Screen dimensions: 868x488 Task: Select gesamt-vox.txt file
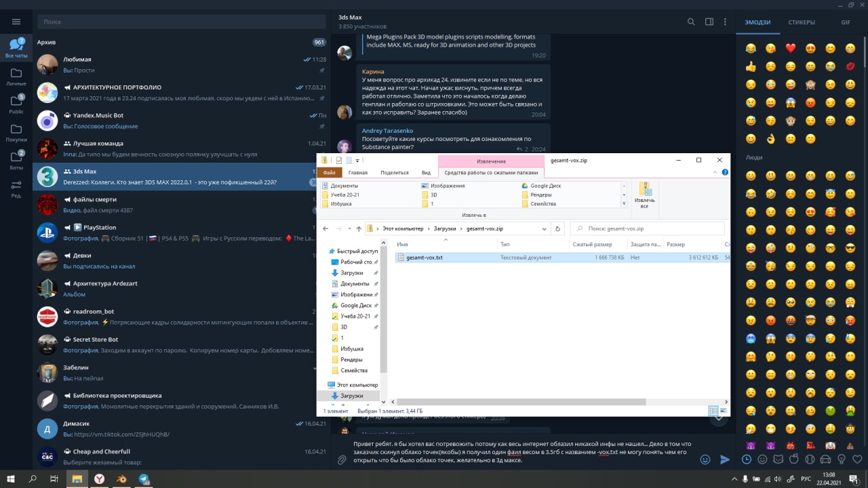425,258
